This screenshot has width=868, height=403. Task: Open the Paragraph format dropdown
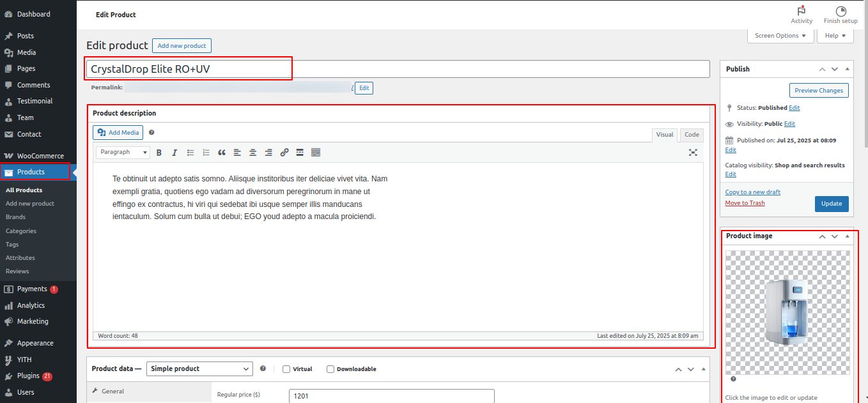(123, 153)
